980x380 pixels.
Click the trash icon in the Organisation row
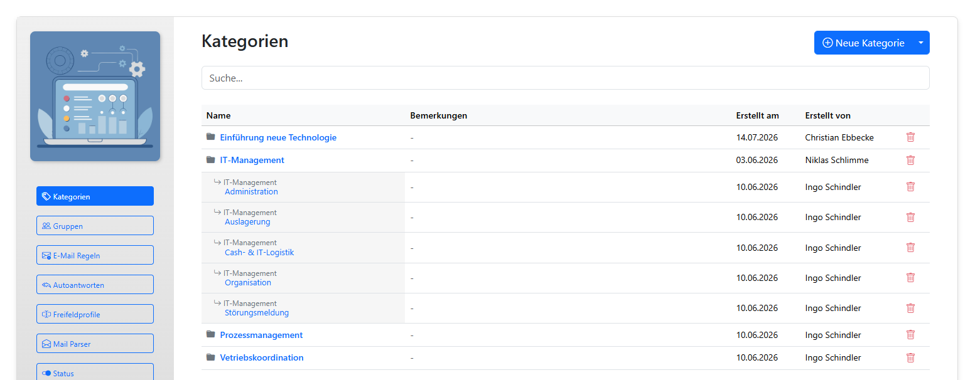click(x=910, y=277)
